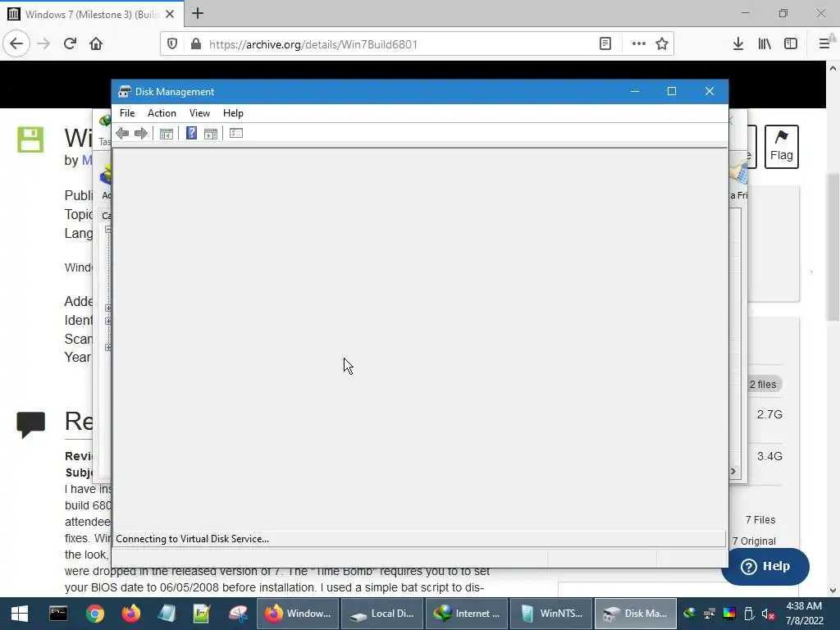Viewport: 840px width, 630px height.
Task: Open the Help menu in Disk Management
Action: click(233, 113)
